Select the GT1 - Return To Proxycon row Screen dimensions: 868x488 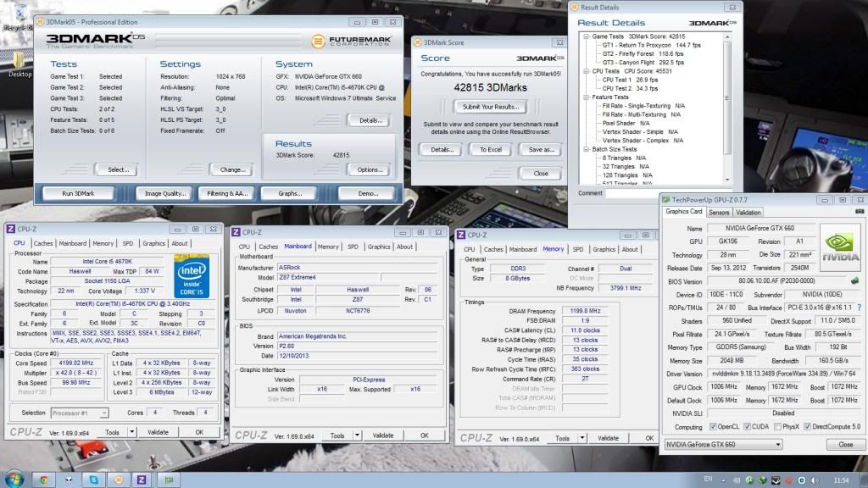651,46
